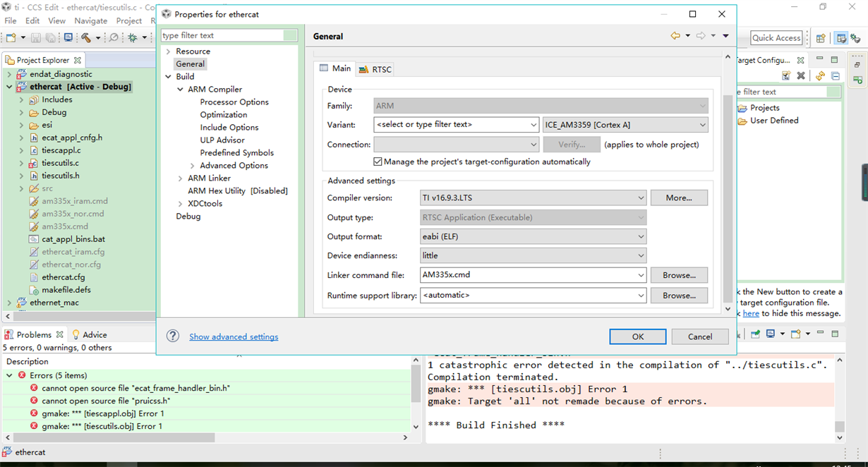Collapse the ARM Compiler tree node

[180, 90]
